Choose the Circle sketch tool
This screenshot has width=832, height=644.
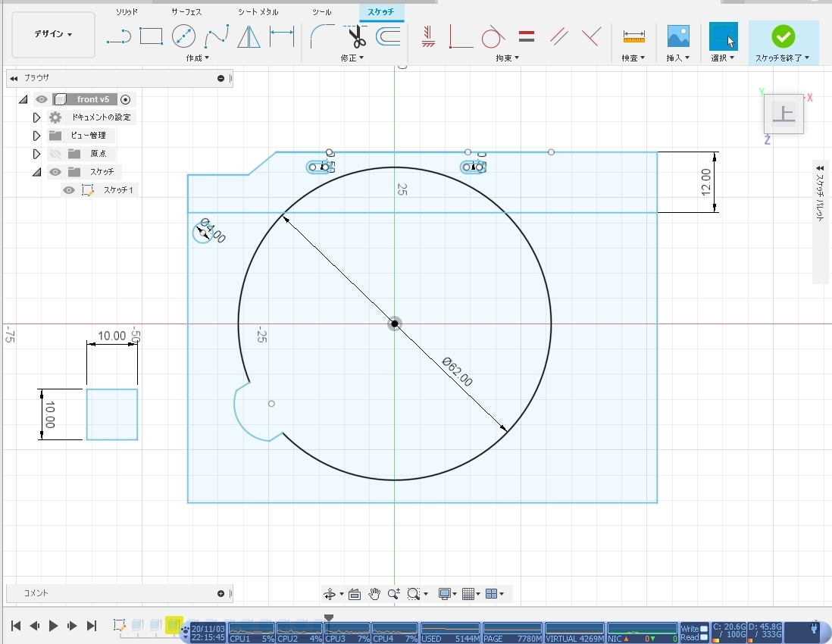pos(183,36)
